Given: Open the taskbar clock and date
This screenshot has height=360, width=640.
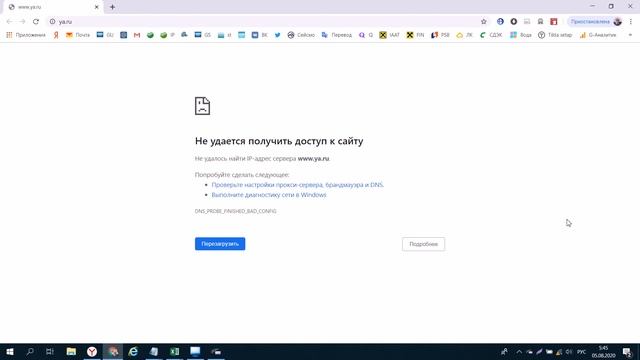Looking at the screenshot, I should pyautogui.click(x=603, y=351).
